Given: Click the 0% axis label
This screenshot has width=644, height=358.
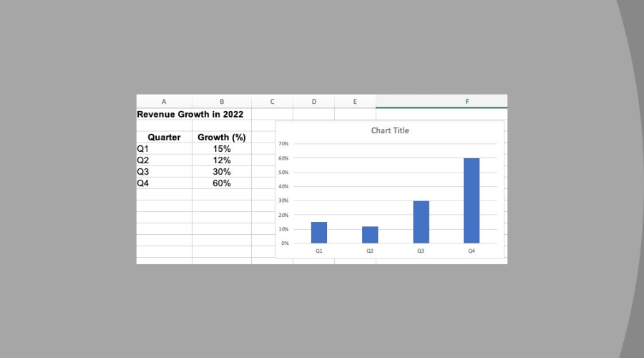Looking at the screenshot, I should tap(285, 243).
